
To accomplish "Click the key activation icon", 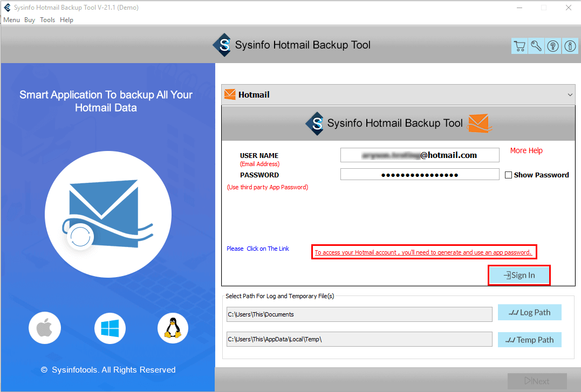I will pos(536,46).
